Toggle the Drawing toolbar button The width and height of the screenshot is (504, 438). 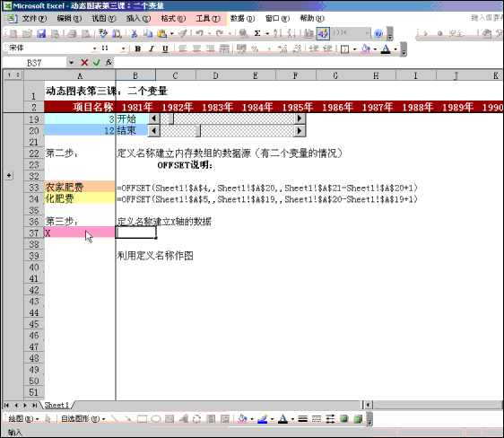323,33
